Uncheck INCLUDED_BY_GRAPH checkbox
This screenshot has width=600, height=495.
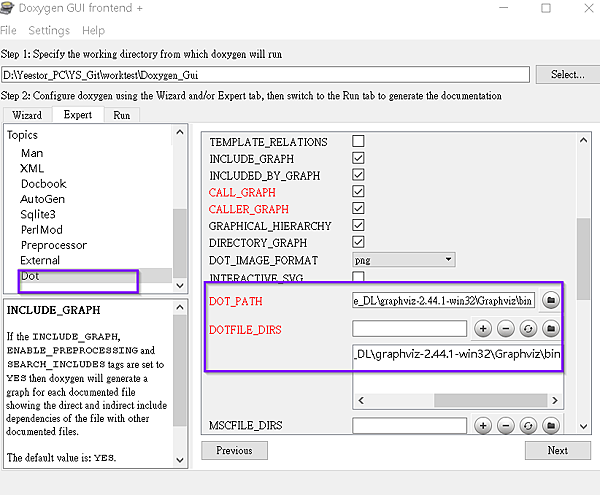click(358, 175)
